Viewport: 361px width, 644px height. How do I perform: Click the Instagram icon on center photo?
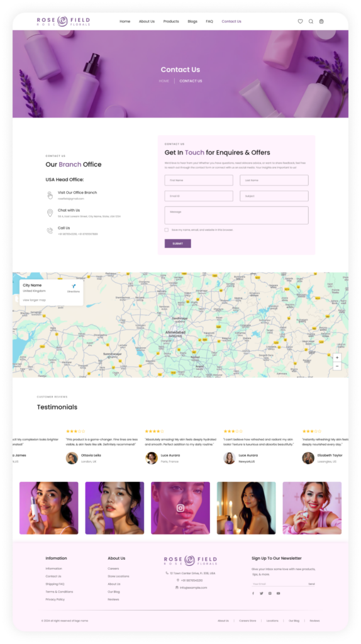click(x=181, y=508)
